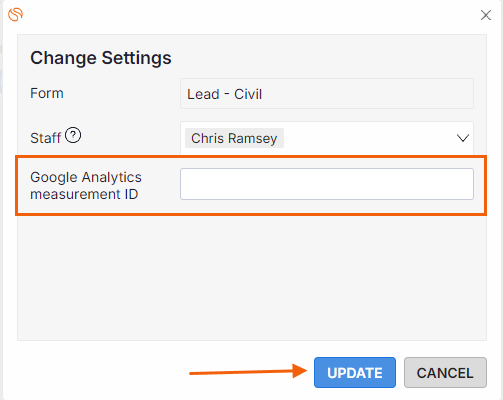Click the empty dialog header between logo and X
Screen dimensions: 503x400
click(x=250, y=15)
